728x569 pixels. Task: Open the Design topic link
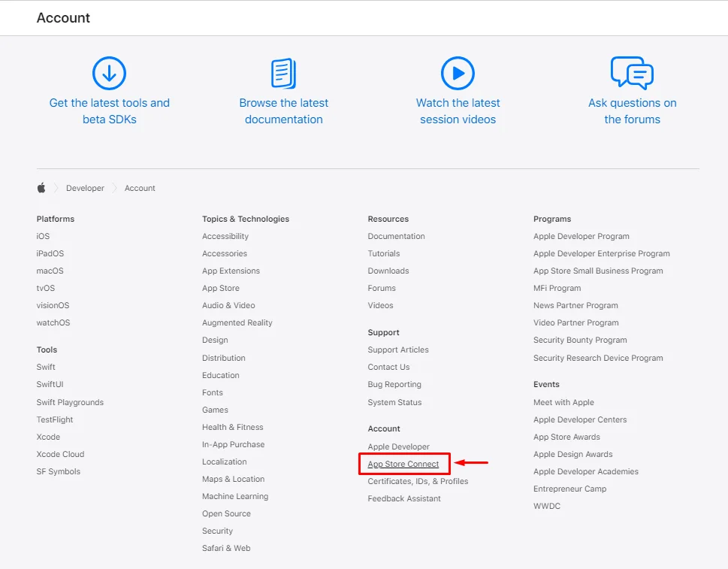point(215,340)
